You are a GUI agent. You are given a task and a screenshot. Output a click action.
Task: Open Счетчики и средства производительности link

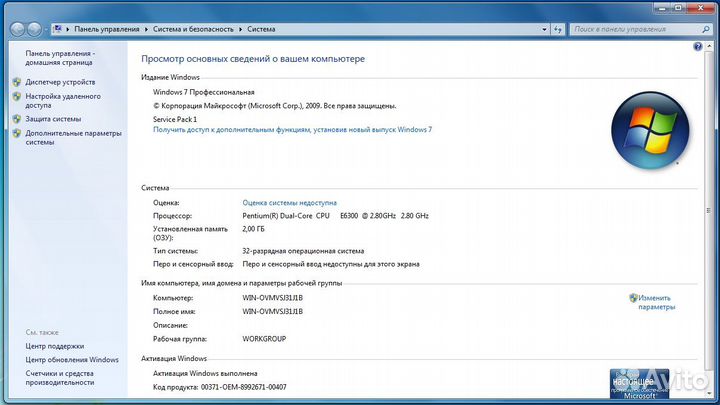(60, 378)
